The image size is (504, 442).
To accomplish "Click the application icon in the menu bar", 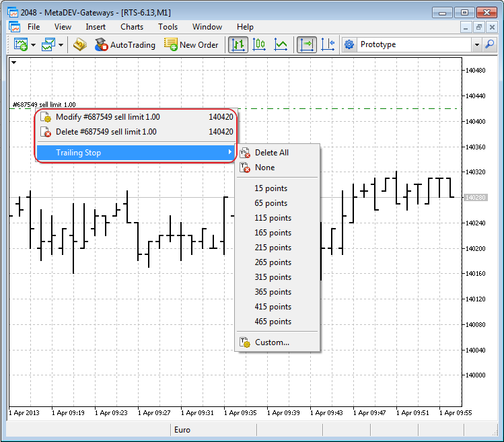I will click(14, 27).
